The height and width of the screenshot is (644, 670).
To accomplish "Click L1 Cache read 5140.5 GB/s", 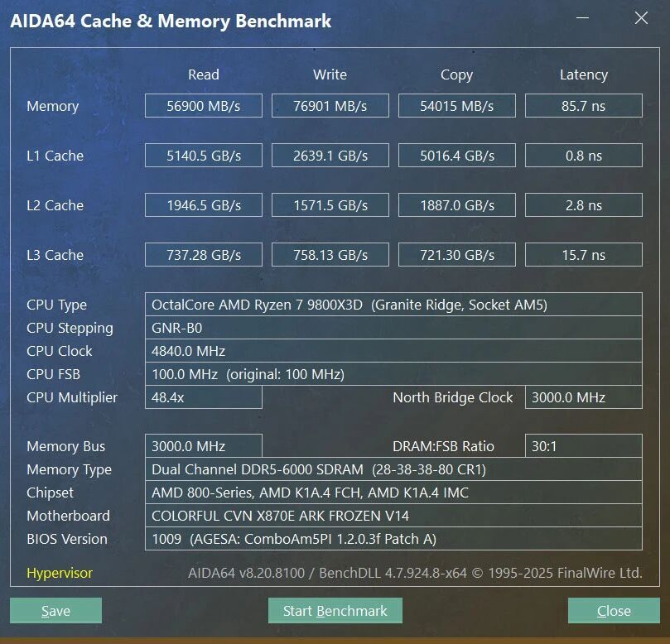I will [x=204, y=155].
